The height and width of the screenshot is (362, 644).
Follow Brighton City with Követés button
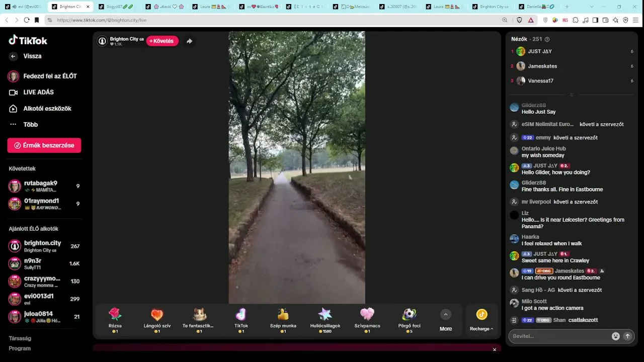tap(162, 41)
